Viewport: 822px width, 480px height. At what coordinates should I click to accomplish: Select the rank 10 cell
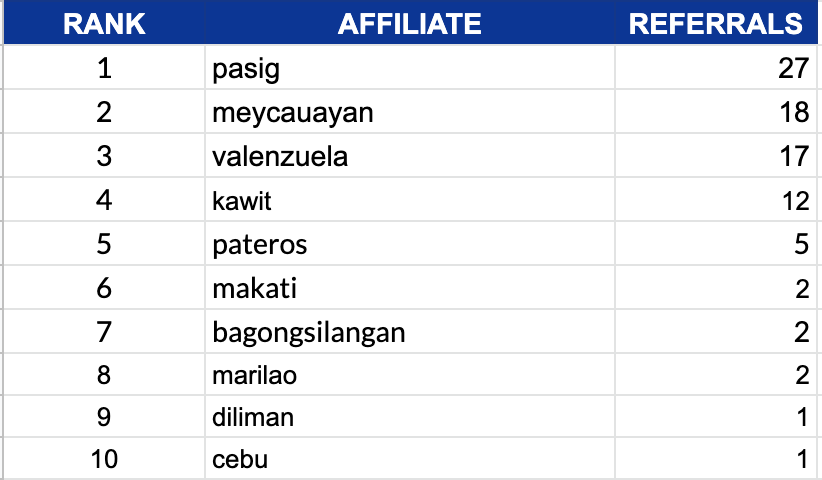click(x=104, y=461)
